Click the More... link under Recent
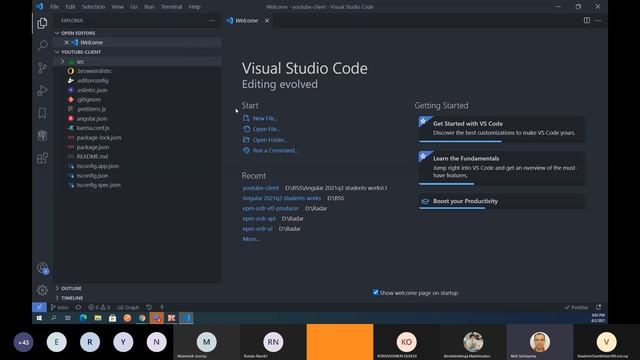This screenshot has height=360, width=640. coord(251,239)
